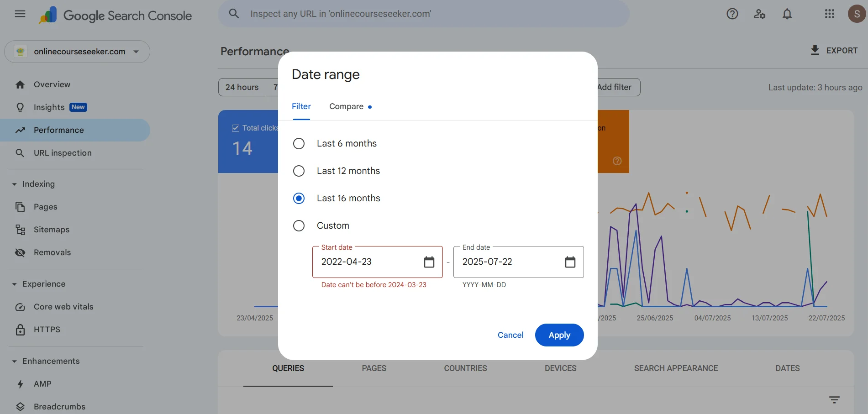Apply the date range
868x414 pixels.
(559, 335)
